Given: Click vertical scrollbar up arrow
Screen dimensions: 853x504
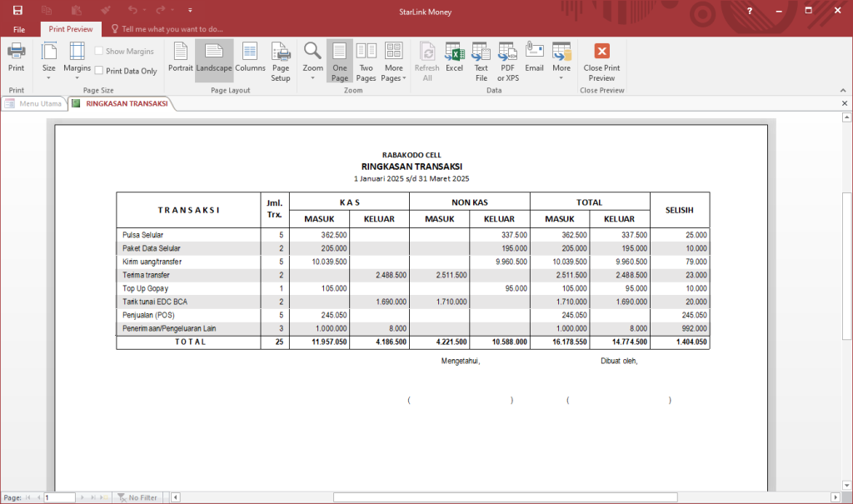Looking at the screenshot, I should (x=846, y=117).
